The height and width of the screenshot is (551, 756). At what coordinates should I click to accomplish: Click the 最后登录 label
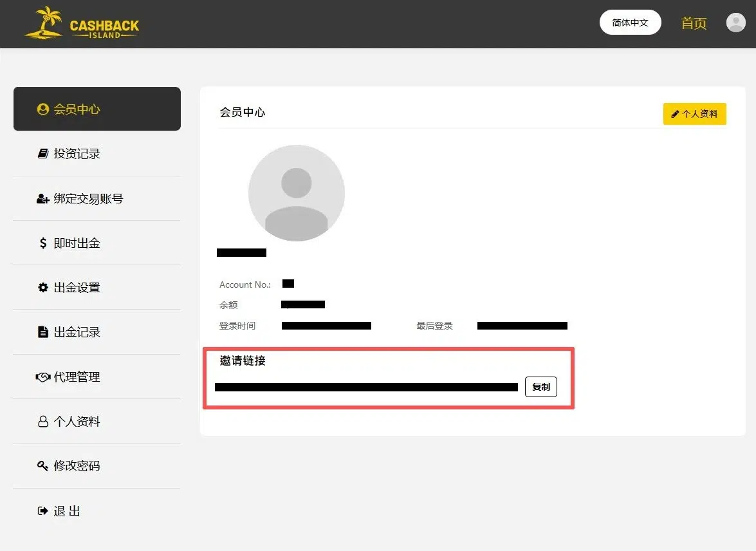tap(434, 326)
